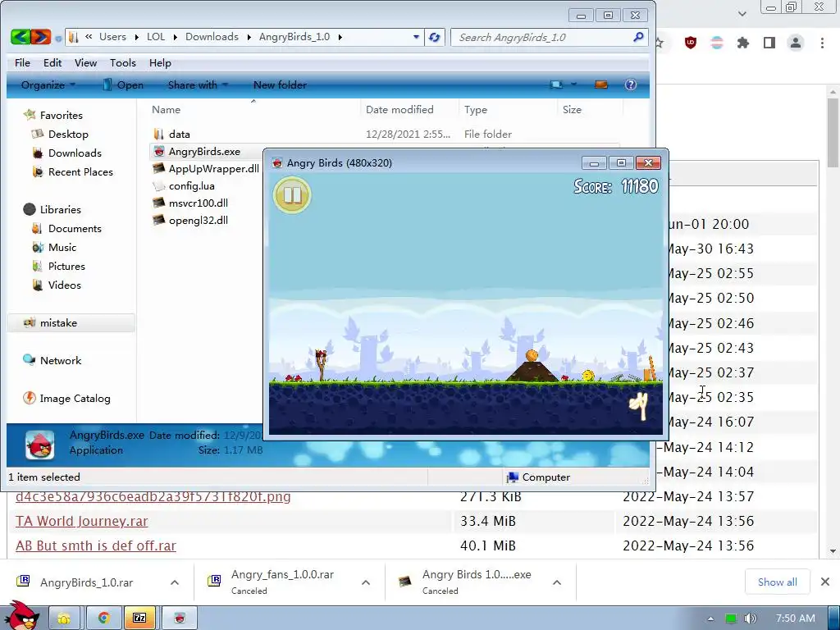Image resolution: width=840 pixels, height=630 pixels.
Task: Show hidden tray icons arrow
Action: [x=710, y=619]
